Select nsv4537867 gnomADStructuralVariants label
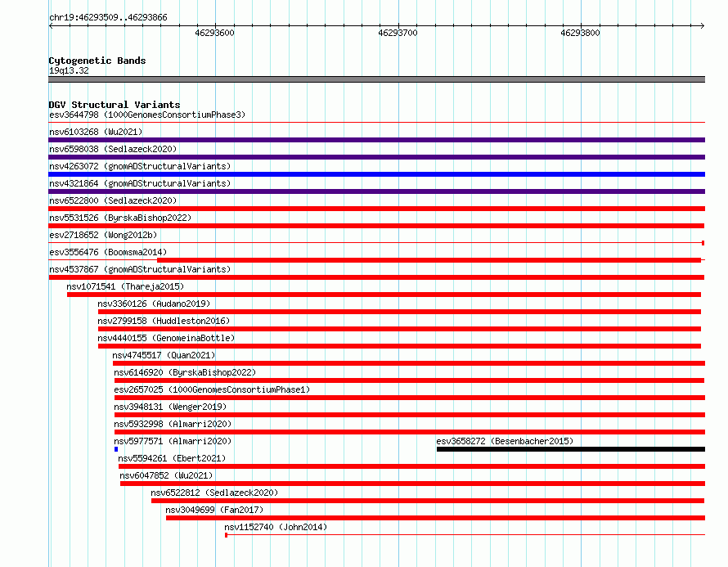The height and width of the screenshot is (567, 728). [140, 269]
